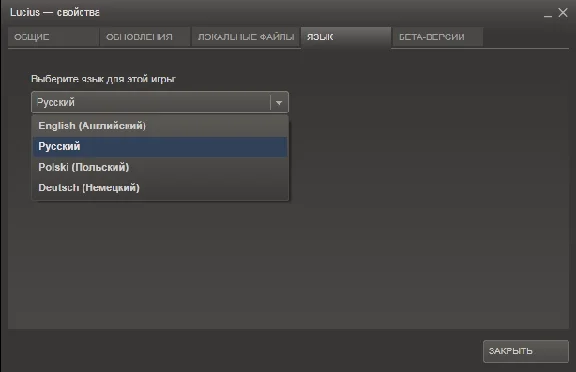Viewport: 576px width, 372px height.
Task: Select the ЯЗЫК tab
Action: pos(346,37)
